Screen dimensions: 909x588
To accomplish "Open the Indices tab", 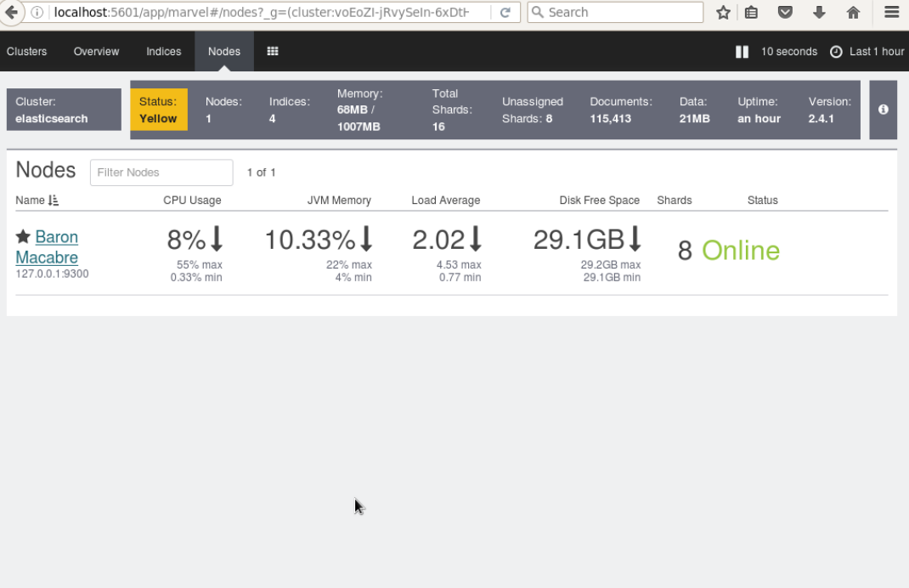I will (163, 51).
